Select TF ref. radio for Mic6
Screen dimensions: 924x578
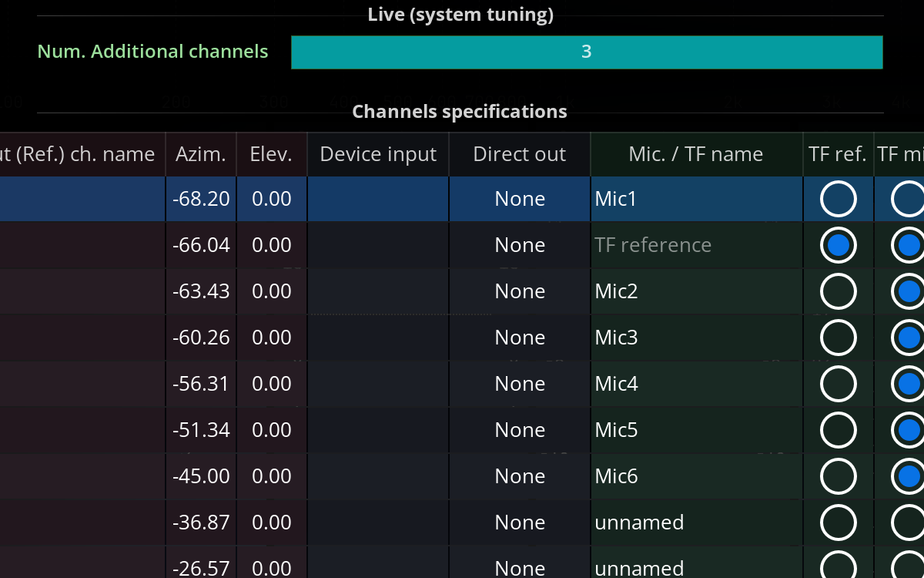click(x=839, y=476)
